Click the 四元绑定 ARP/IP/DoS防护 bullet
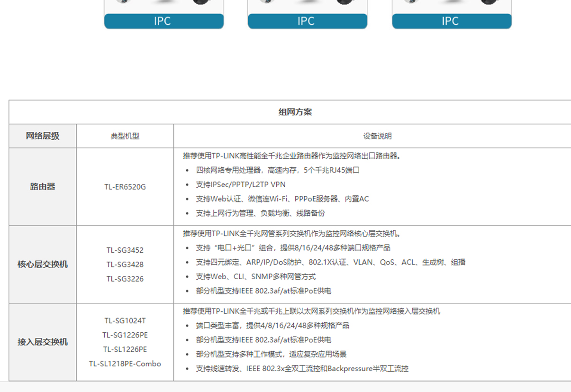The width and height of the screenshot is (571, 392). pyautogui.click(x=330, y=262)
